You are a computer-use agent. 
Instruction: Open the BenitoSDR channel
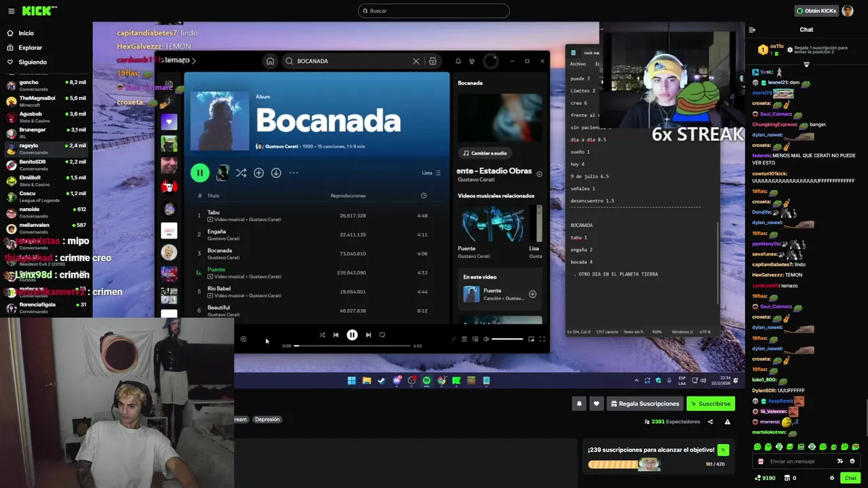tap(46, 165)
